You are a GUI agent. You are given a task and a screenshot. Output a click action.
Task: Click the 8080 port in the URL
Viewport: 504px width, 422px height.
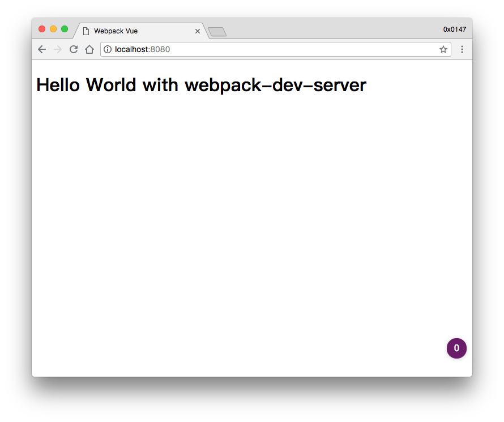point(160,50)
